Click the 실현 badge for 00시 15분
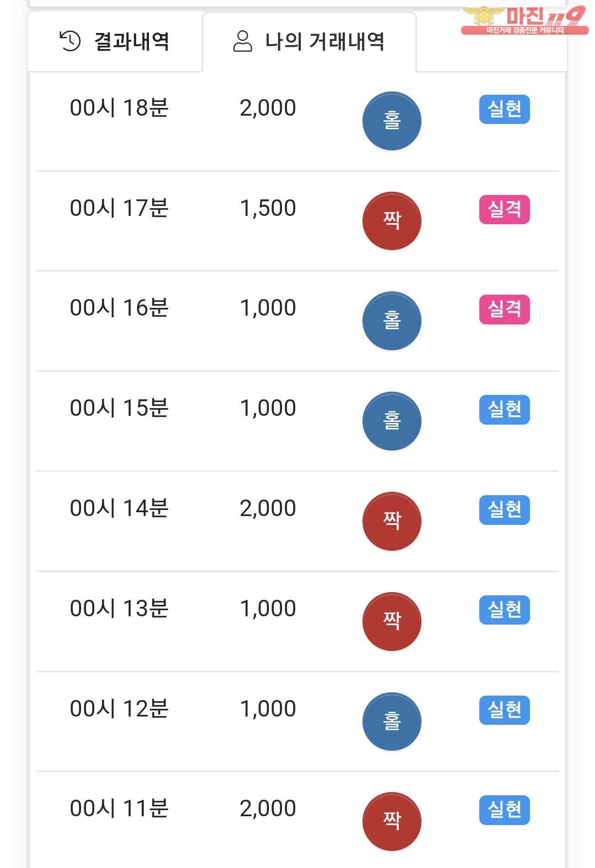595x868 pixels. 505,410
